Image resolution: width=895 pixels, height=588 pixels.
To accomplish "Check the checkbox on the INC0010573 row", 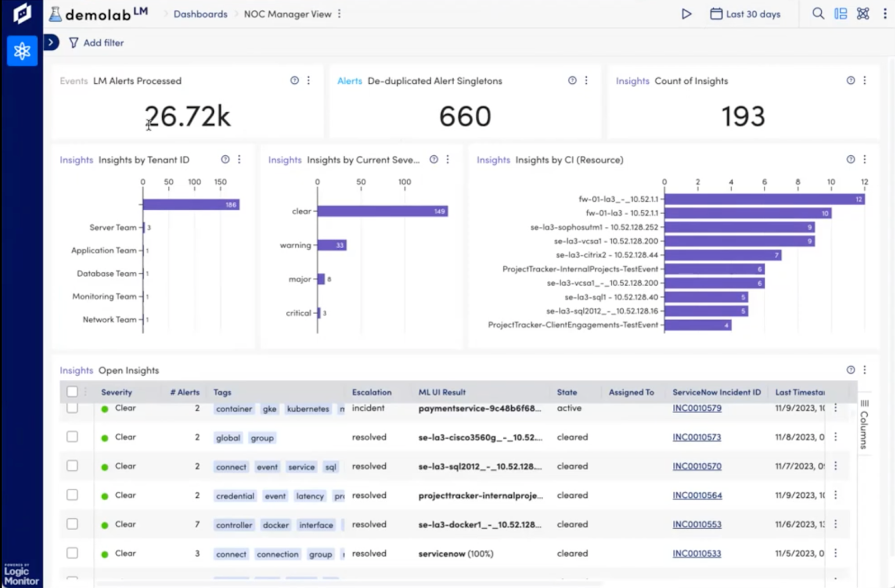I will coord(72,437).
